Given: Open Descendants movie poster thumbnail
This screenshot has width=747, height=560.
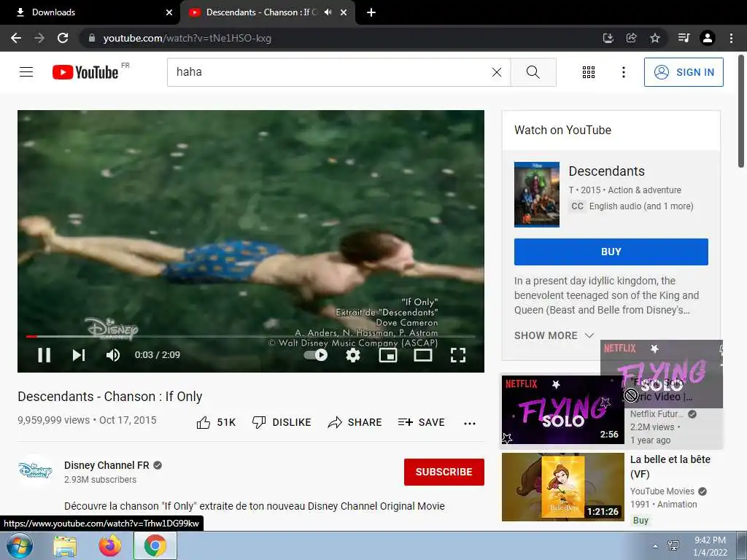Looking at the screenshot, I should pos(536,194).
